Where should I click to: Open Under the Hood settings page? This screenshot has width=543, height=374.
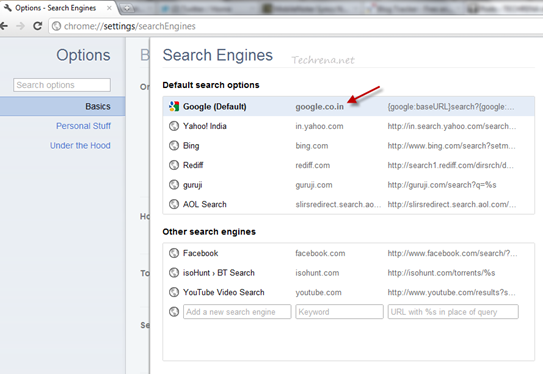point(80,145)
